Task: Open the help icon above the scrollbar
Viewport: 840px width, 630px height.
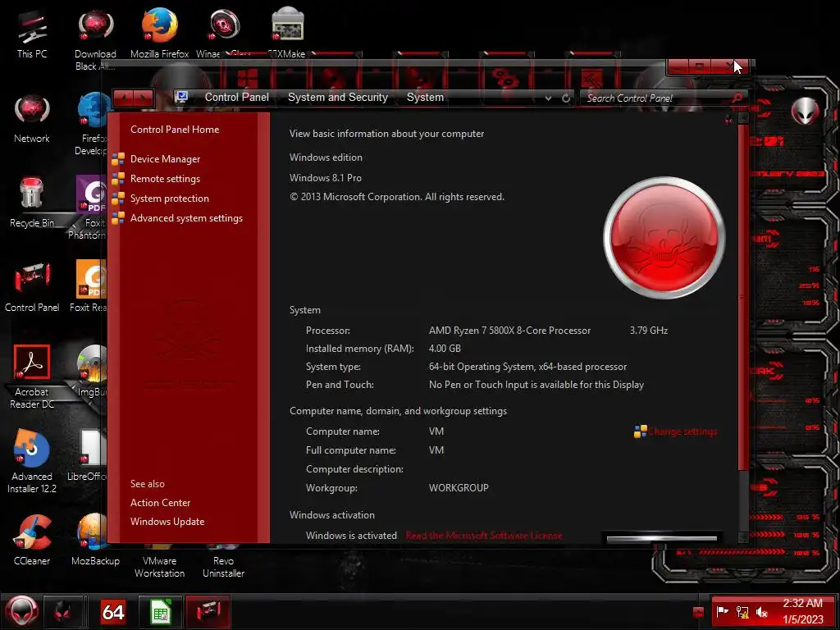Action: (x=728, y=120)
